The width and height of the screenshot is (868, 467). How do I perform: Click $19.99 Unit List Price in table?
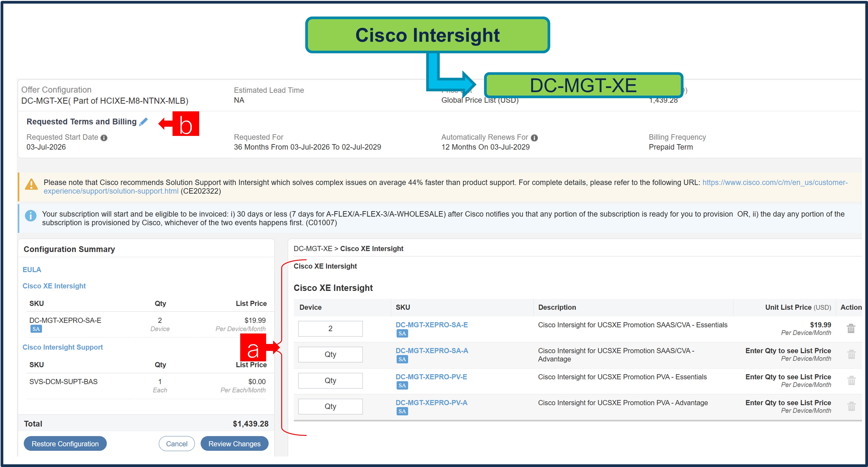tap(820, 325)
